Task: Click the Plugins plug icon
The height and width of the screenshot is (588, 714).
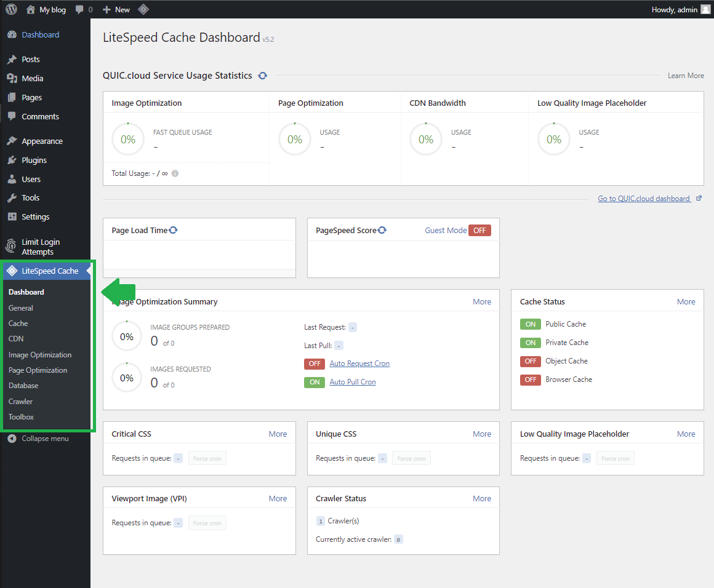Action: 12,160
